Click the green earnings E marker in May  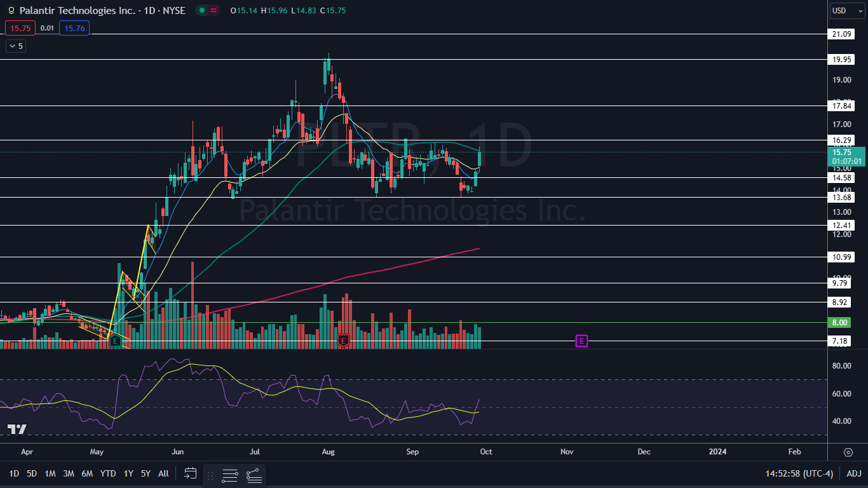[x=115, y=341]
